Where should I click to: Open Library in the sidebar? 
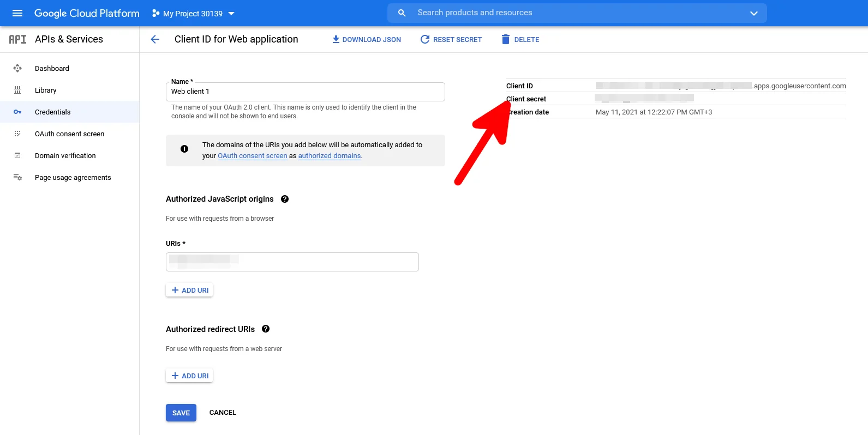click(70, 90)
